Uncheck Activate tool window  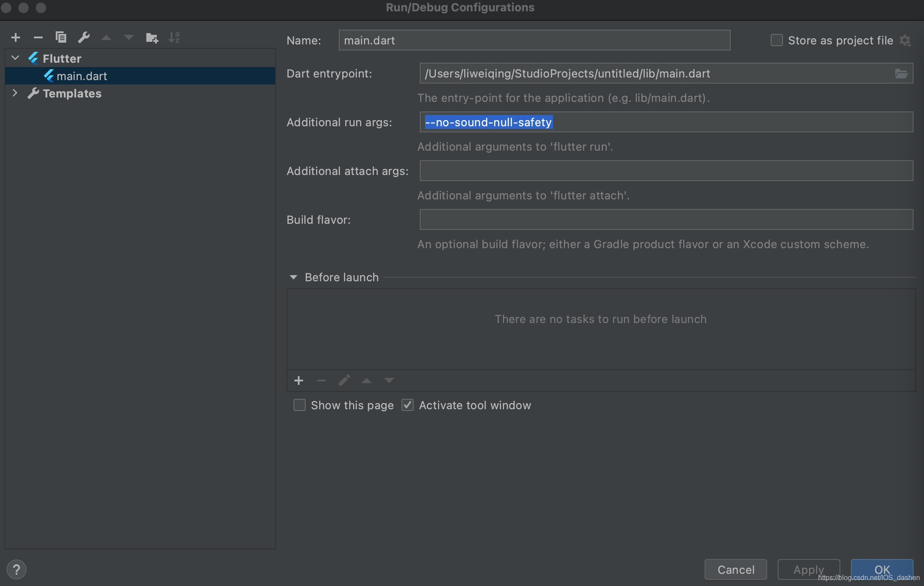click(408, 405)
